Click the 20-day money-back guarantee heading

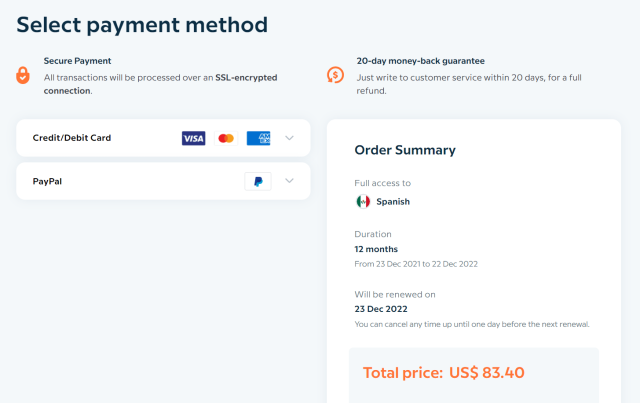click(420, 61)
